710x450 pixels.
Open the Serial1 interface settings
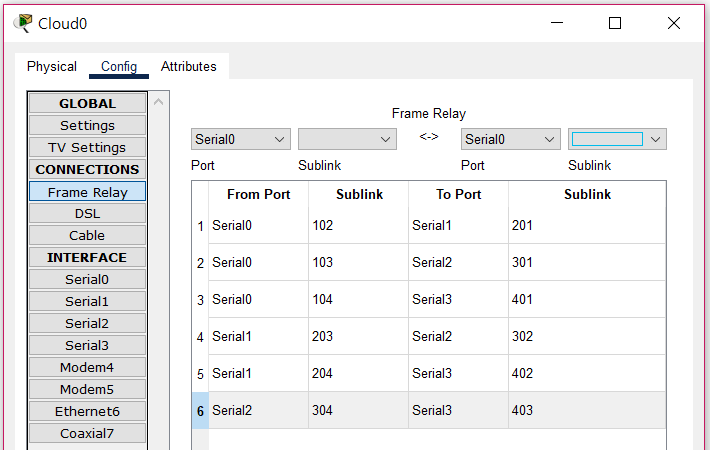87,302
